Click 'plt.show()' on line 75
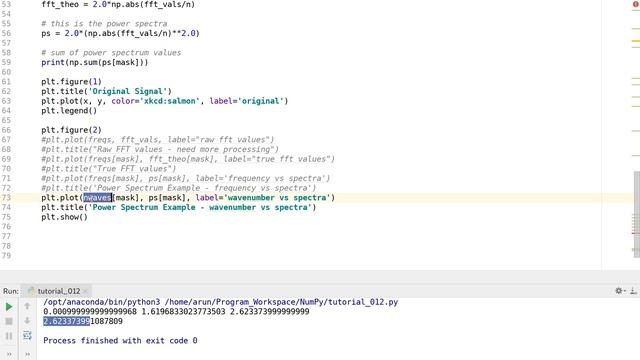The image size is (640, 360). [64, 217]
